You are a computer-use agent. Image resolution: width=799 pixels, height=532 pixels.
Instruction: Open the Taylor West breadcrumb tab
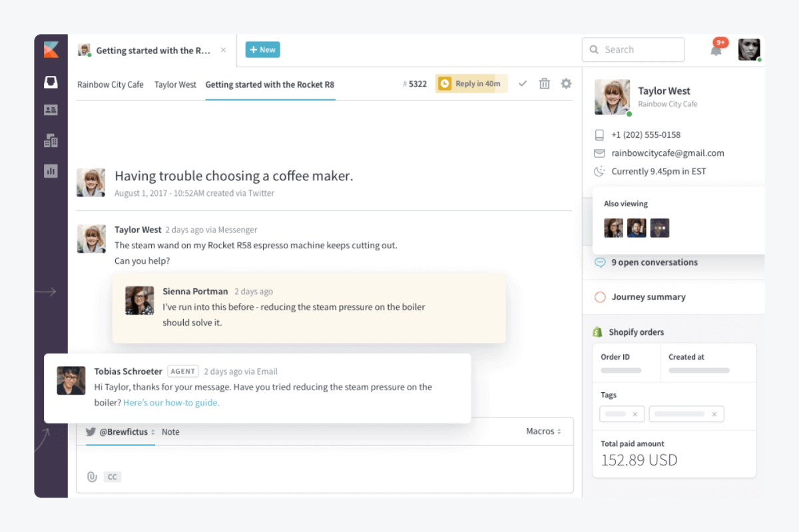coord(175,85)
